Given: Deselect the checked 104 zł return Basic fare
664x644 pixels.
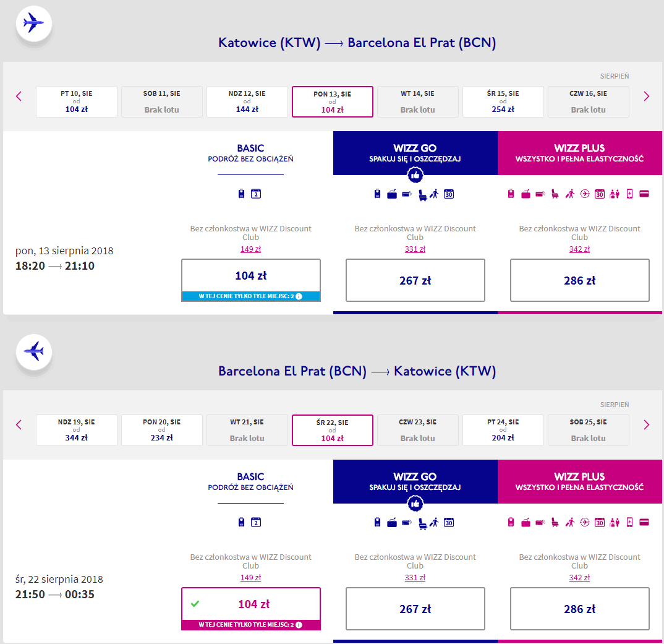Looking at the screenshot, I should click(251, 604).
